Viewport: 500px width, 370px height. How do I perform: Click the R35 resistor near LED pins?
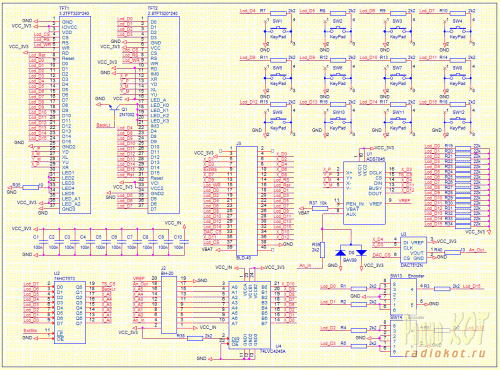click(x=31, y=187)
